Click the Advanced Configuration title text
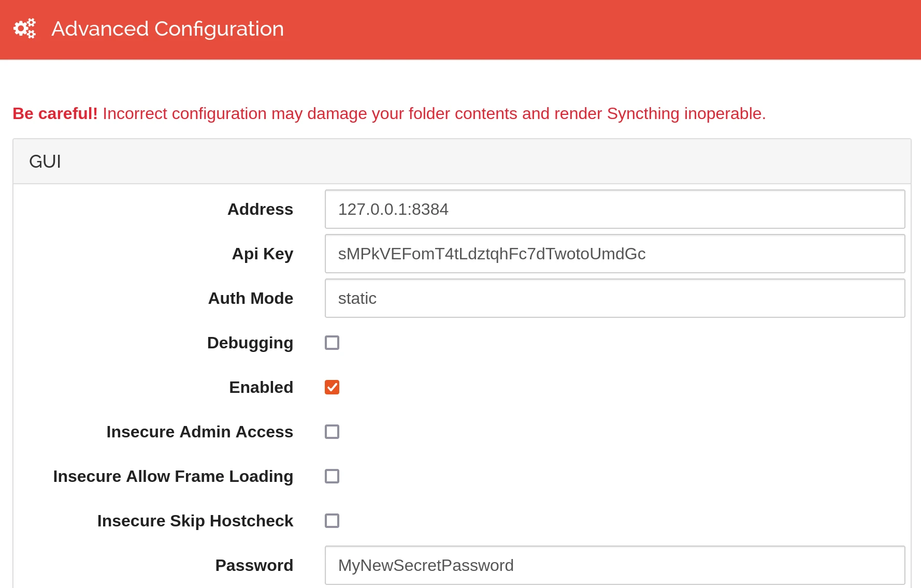 click(x=167, y=29)
